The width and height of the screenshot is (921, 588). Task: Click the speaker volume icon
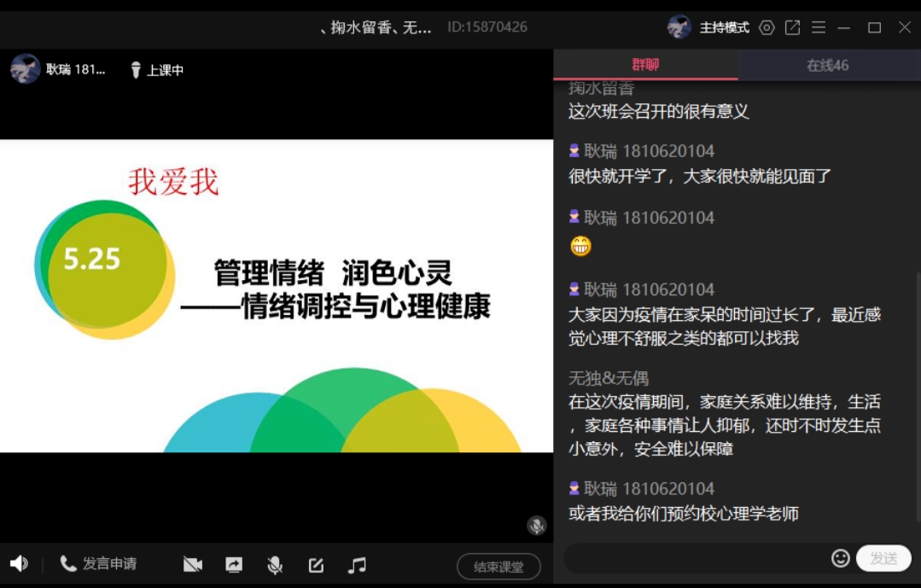[x=19, y=564]
